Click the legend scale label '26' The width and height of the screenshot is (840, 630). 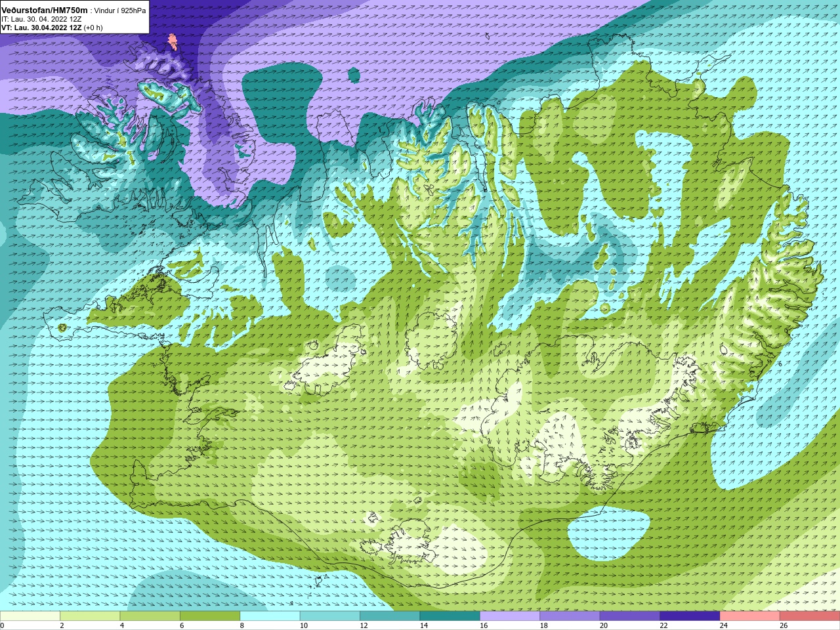[x=784, y=626]
